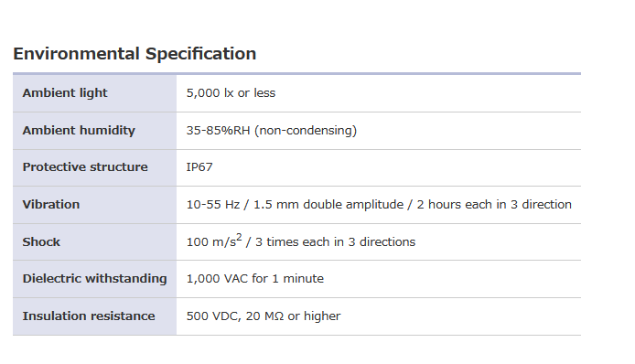Click the word Specification in the title
The height and width of the screenshot is (364, 635).
201,54
